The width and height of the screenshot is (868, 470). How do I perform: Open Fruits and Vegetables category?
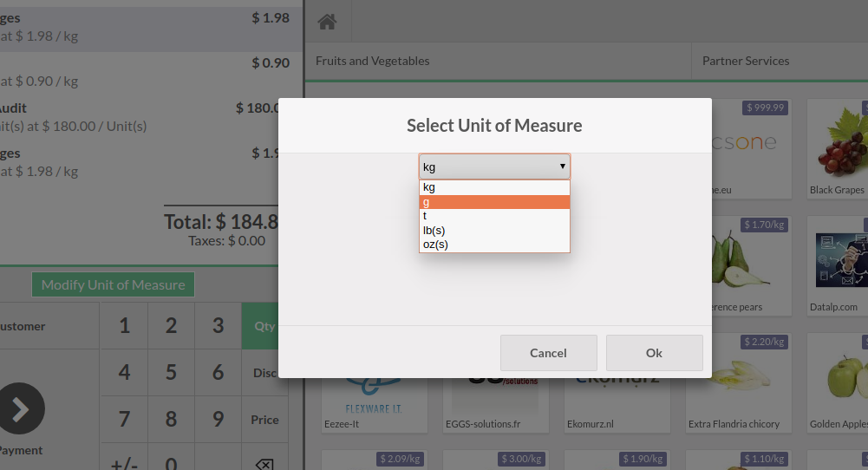pyautogui.click(x=373, y=61)
